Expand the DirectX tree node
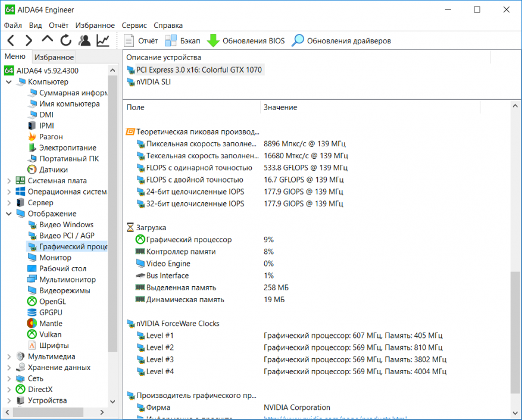Screen dimensions: 522x420 click(9, 390)
